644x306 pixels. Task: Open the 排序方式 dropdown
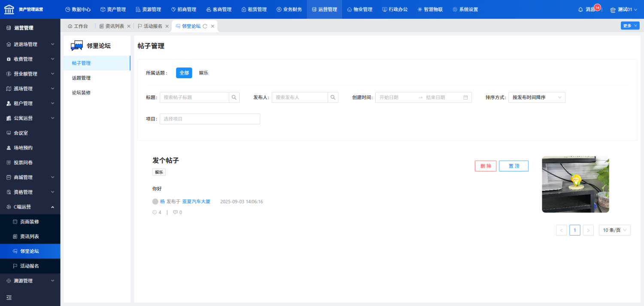coord(537,98)
